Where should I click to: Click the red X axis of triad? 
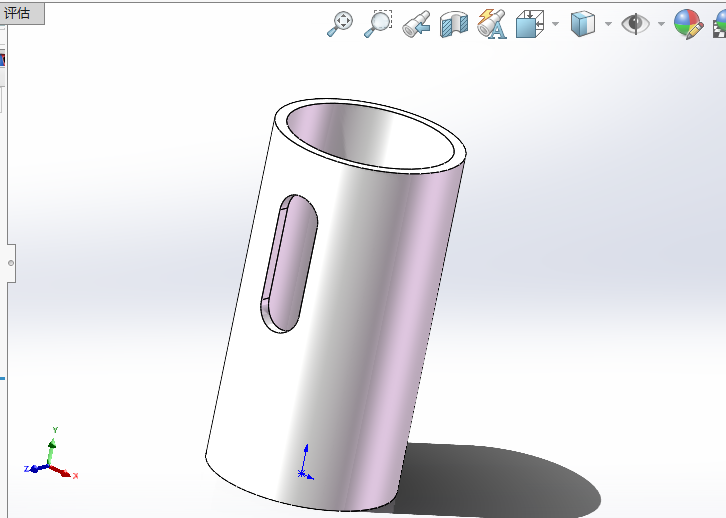[x=63, y=472]
